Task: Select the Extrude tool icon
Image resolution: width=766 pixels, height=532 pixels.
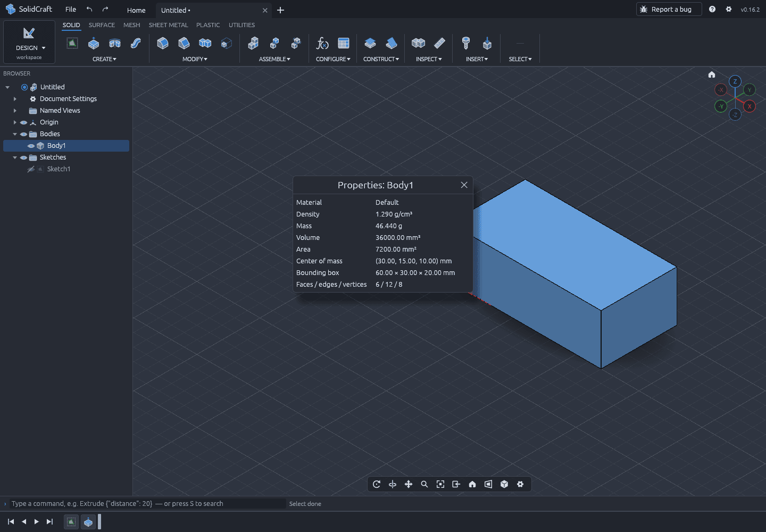Action: (x=94, y=44)
